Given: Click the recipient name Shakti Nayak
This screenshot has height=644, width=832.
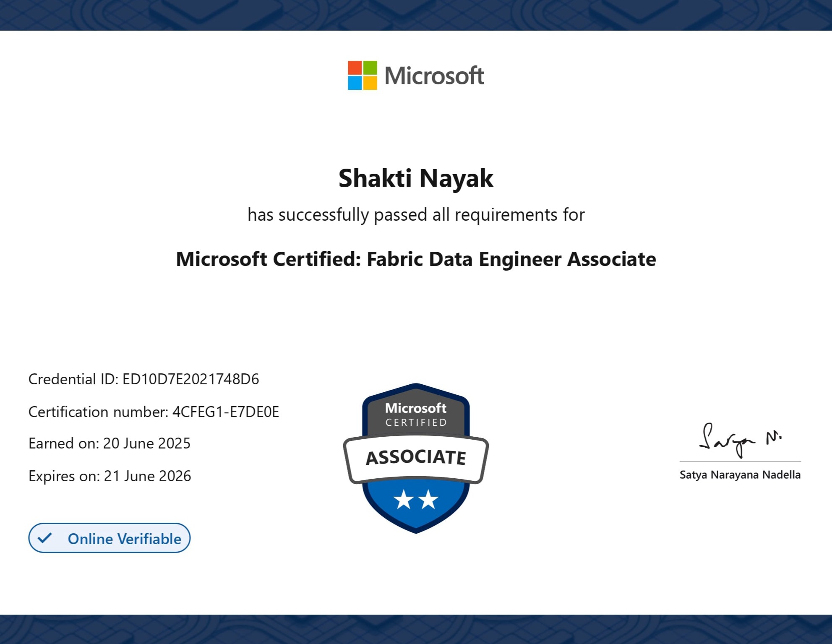Looking at the screenshot, I should click(x=415, y=178).
